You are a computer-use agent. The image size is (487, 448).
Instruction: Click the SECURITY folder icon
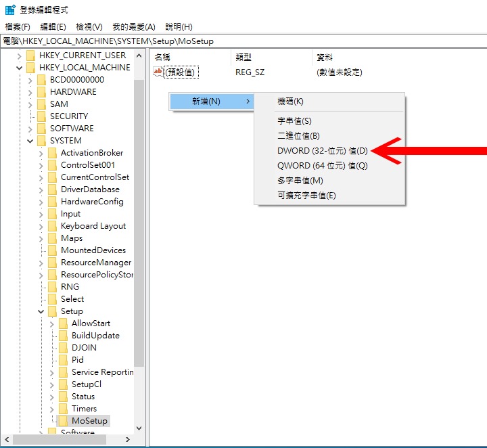[x=41, y=116]
